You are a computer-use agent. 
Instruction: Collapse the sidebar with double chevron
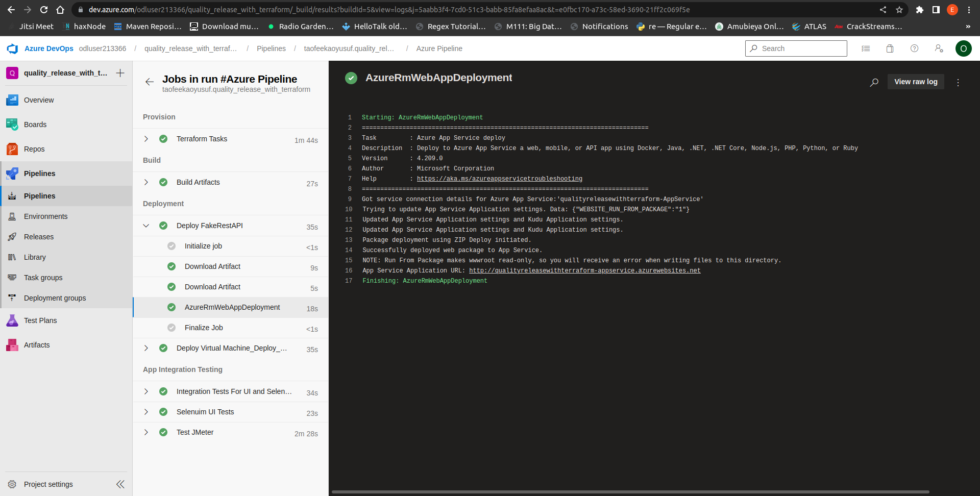[120, 484]
